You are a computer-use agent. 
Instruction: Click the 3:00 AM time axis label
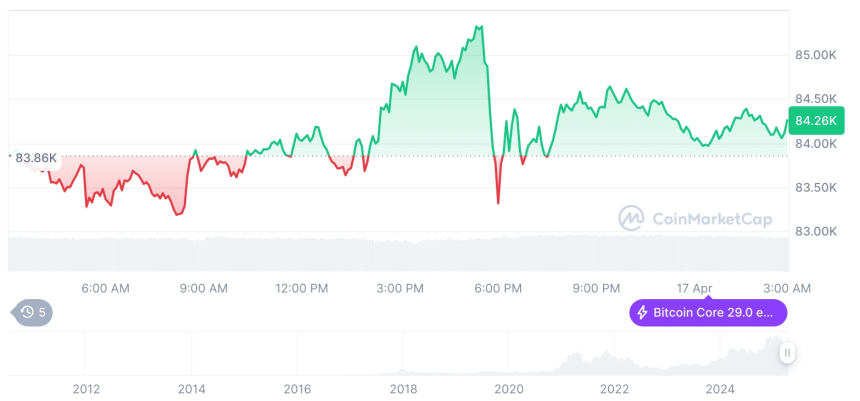(787, 288)
